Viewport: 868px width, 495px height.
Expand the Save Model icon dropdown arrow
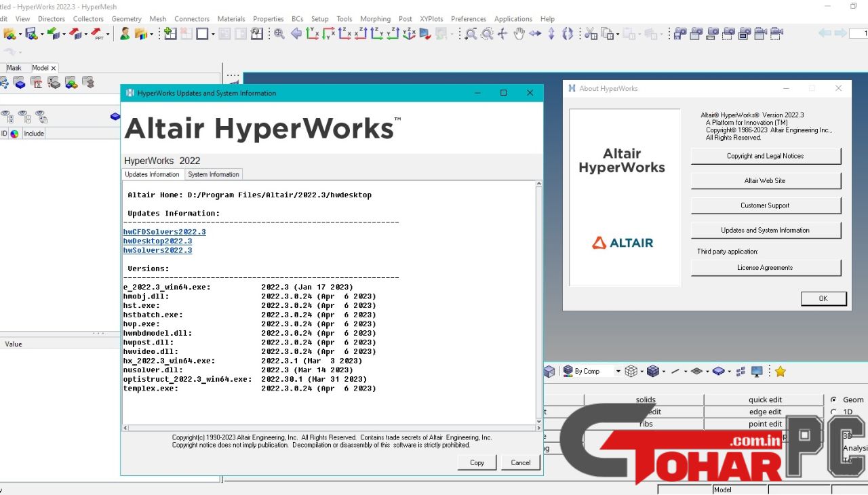point(41,35)
